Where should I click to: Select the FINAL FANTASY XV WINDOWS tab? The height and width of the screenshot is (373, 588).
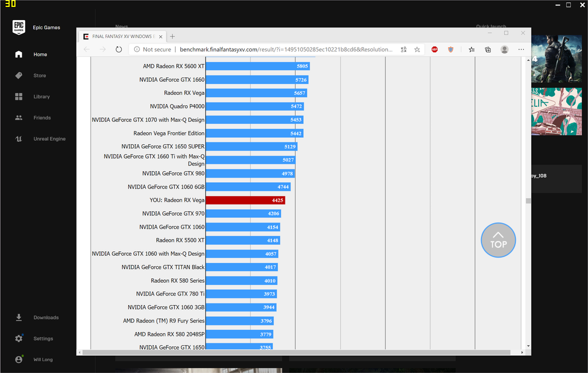122,36
